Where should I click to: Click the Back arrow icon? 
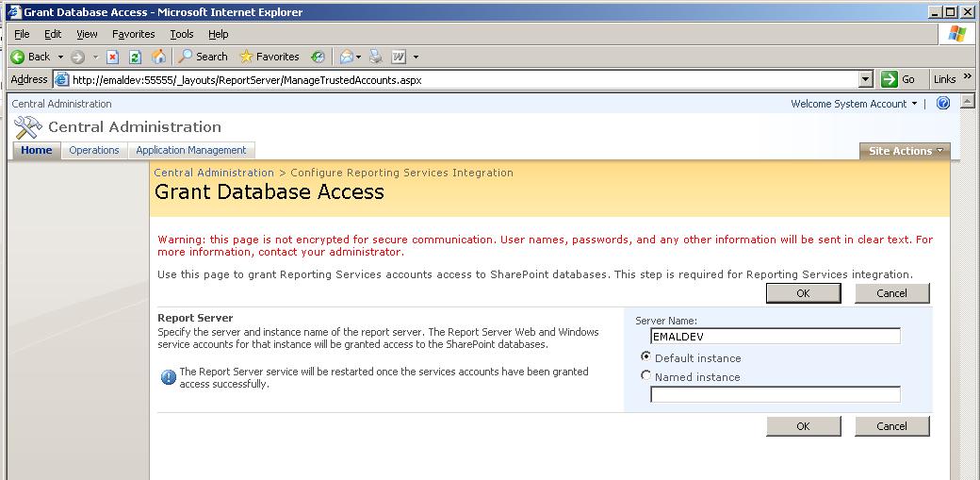click(x=18, y=57)
